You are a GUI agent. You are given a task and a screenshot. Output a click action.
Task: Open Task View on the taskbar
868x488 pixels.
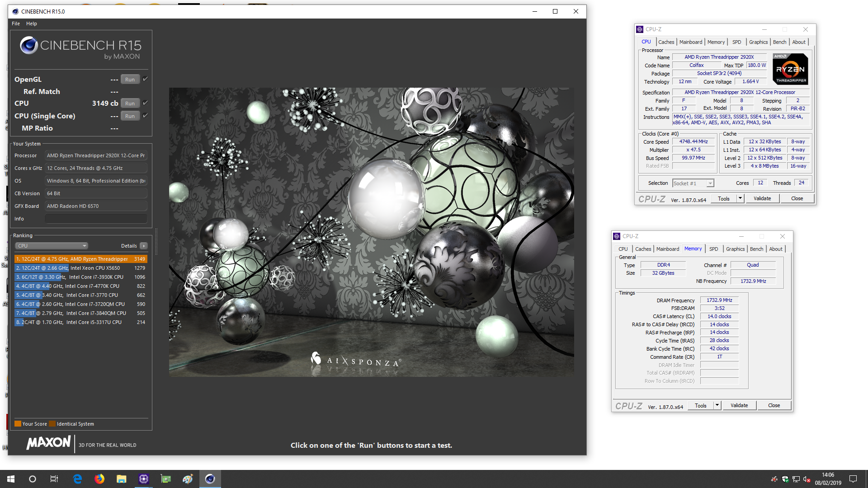pyautogui.click(x=54, y=479)
